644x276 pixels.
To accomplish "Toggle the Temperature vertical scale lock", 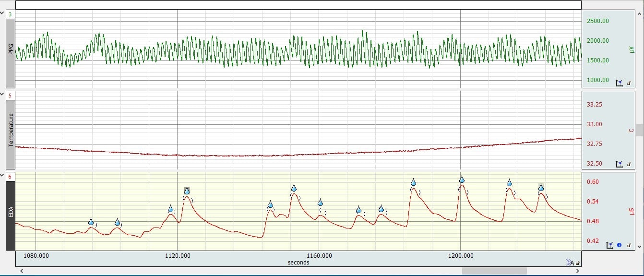I will click(629, 165).
